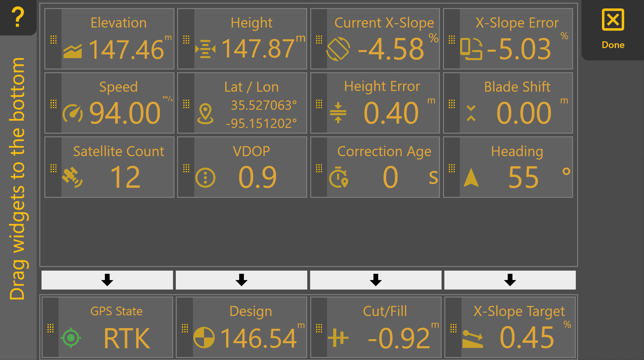Click the first down-arrow slot above GPS State
This screenshot has height=360, width=644.
click(x=107, y=280)
